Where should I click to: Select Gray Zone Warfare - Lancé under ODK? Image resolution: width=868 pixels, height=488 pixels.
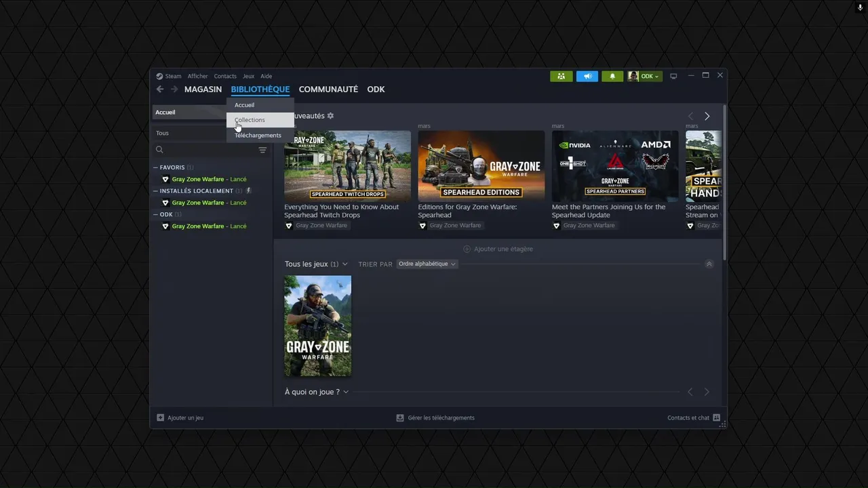210,226
